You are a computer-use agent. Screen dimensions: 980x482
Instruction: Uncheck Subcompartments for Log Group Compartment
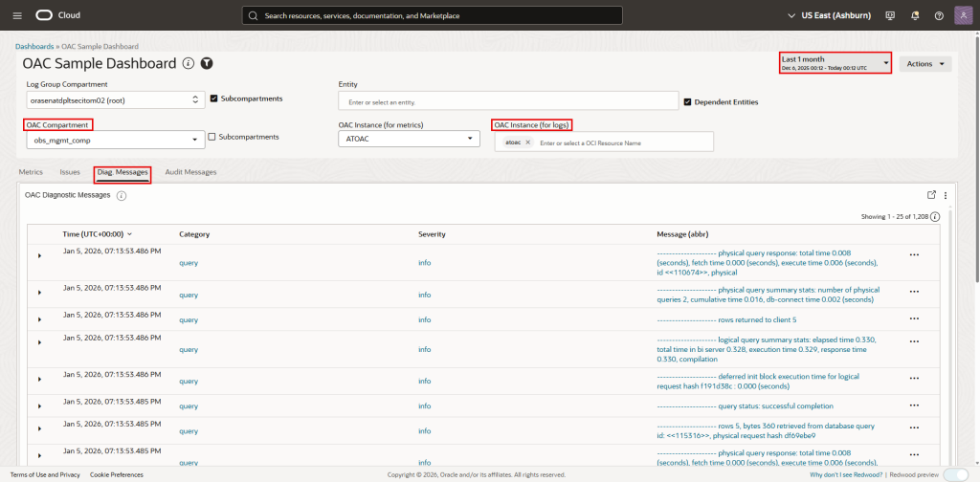pos(213,99)
